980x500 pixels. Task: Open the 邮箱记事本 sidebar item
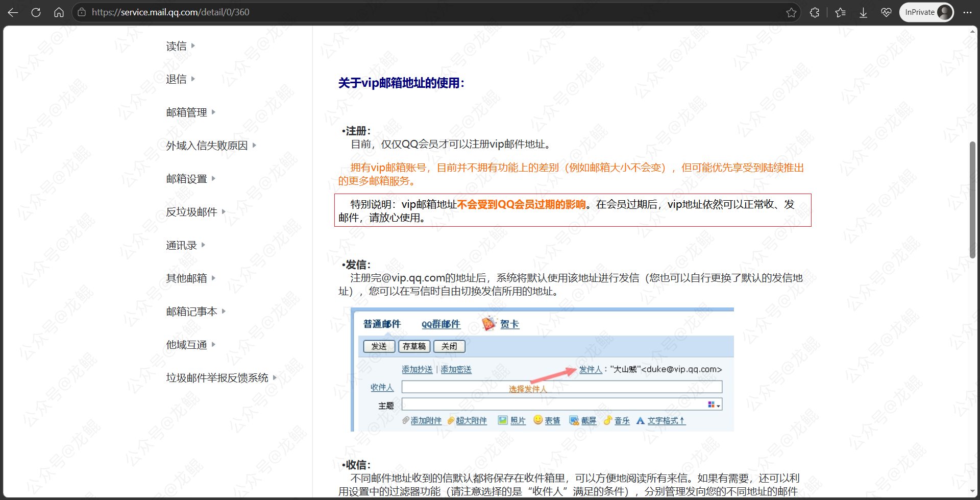(x=191, y=312)
